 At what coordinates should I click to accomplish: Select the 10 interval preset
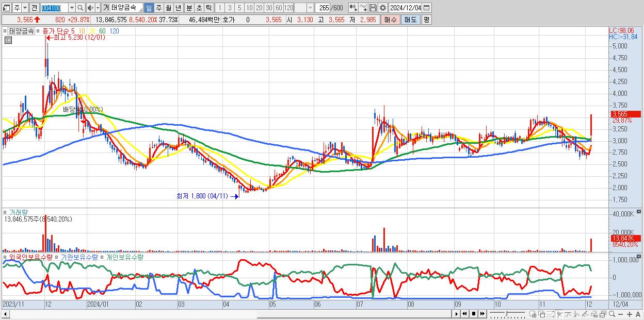249,8
